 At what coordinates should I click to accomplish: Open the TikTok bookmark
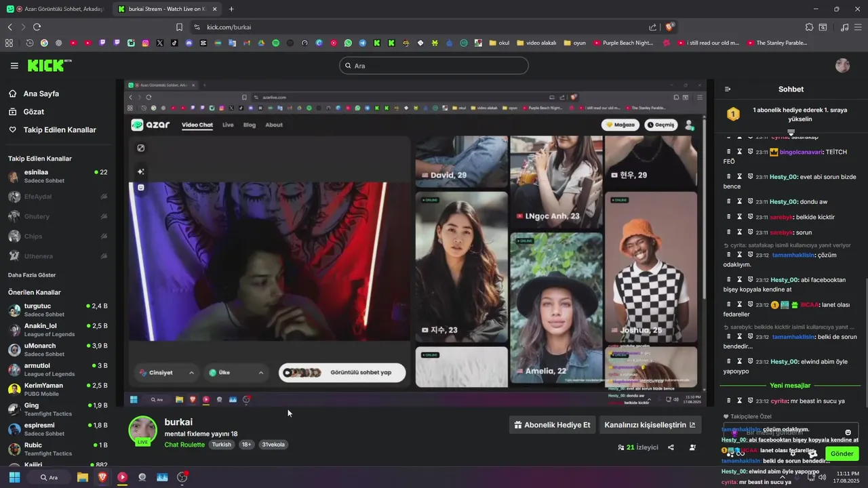pyautogui.click(x=174, y=43)
